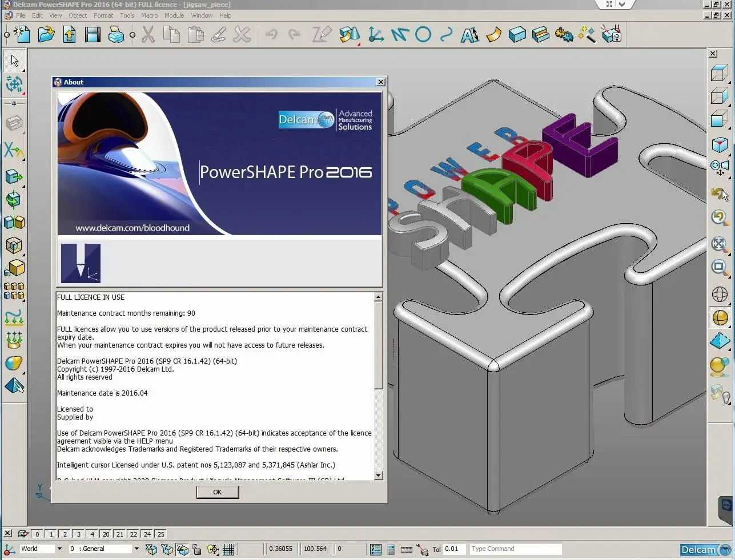Click the PowerSHAPE module thumbnail in About
Screen dimensions: 735x560
coord(81,263)
